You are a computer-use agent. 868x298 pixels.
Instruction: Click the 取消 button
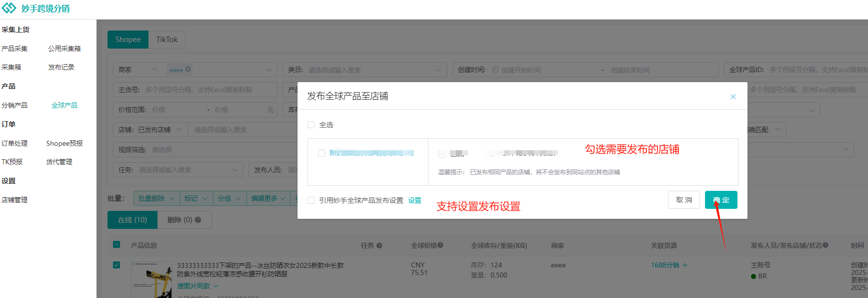tap(684, 200)
